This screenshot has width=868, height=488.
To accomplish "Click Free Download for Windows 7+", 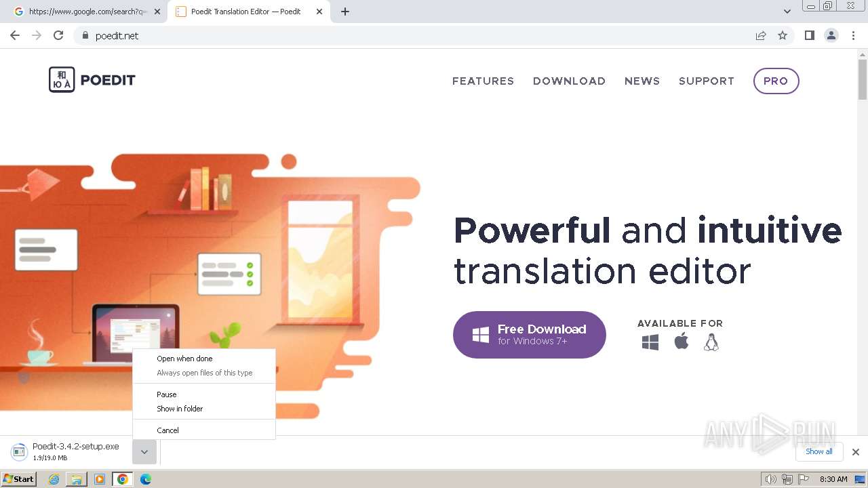I will pyautogui.click(x=530, y=335).
